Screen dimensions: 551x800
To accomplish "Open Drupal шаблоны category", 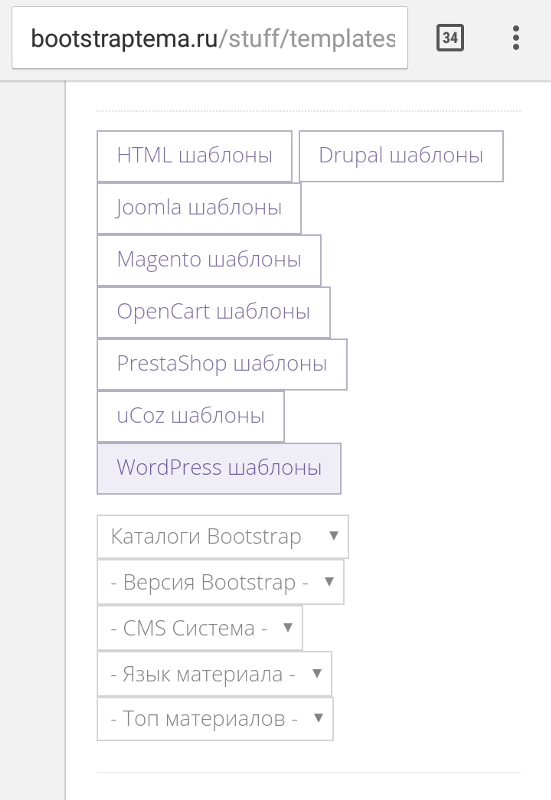I will pyautogui.click(x=401, y=156).
